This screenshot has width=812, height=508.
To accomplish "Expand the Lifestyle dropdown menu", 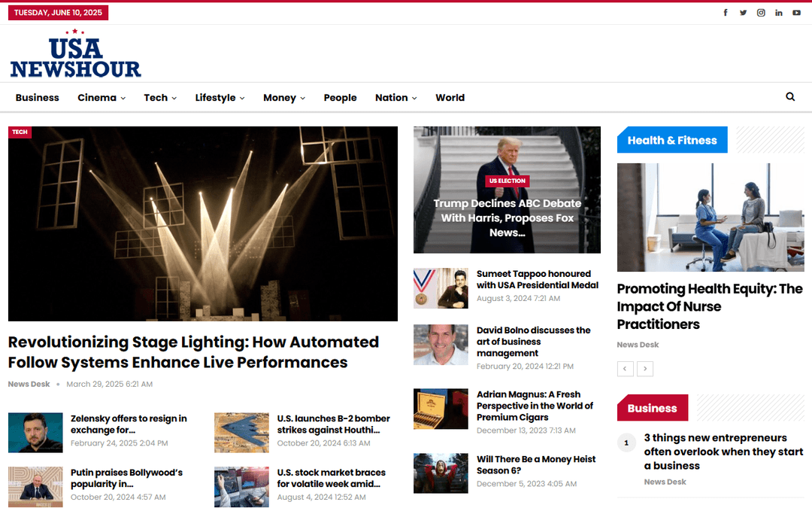I will pyautogui.click(x=220, y=97).
